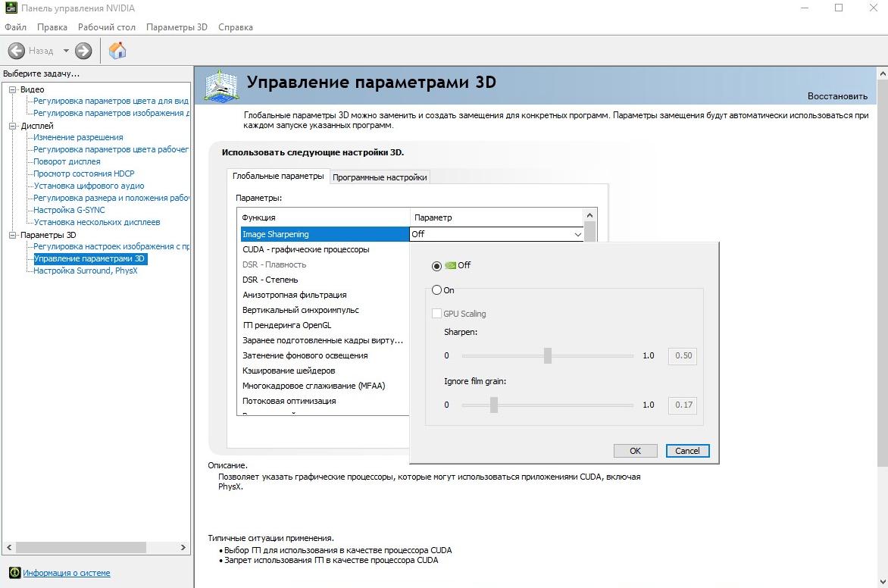This screenshot has width=888, height=588.
Task: Open the Справка menu
Action: coord(236,27)
